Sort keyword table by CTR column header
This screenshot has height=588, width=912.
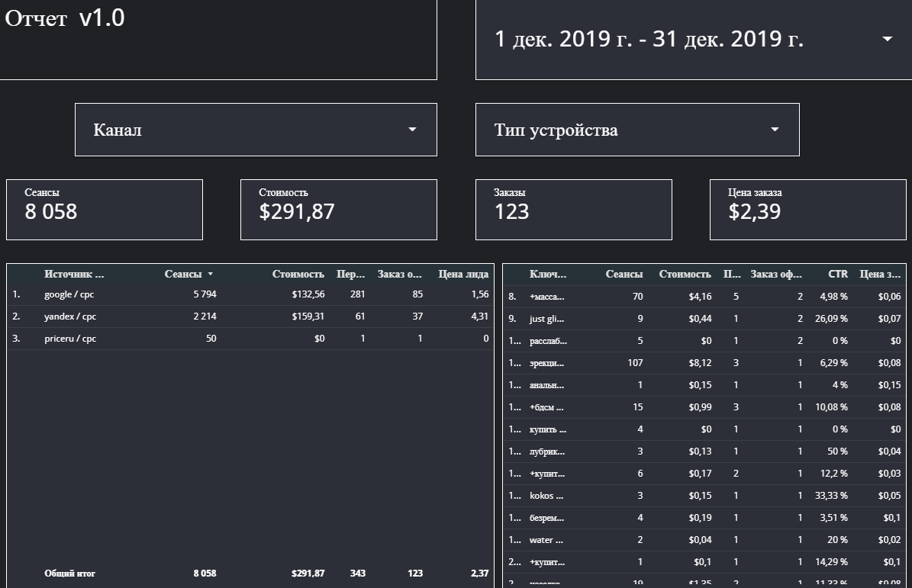click(837, 275)
